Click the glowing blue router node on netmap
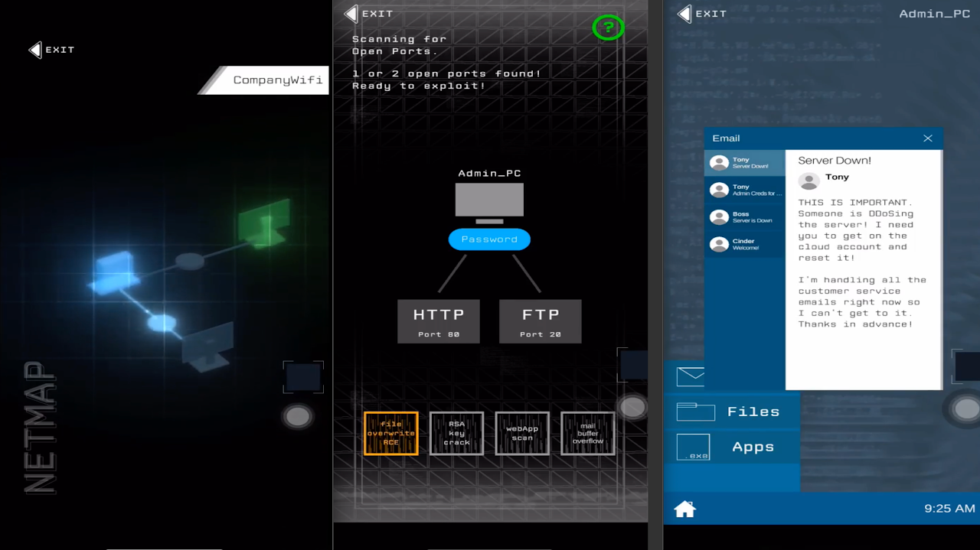The image size is (980, 550). [x=162, y=322]
